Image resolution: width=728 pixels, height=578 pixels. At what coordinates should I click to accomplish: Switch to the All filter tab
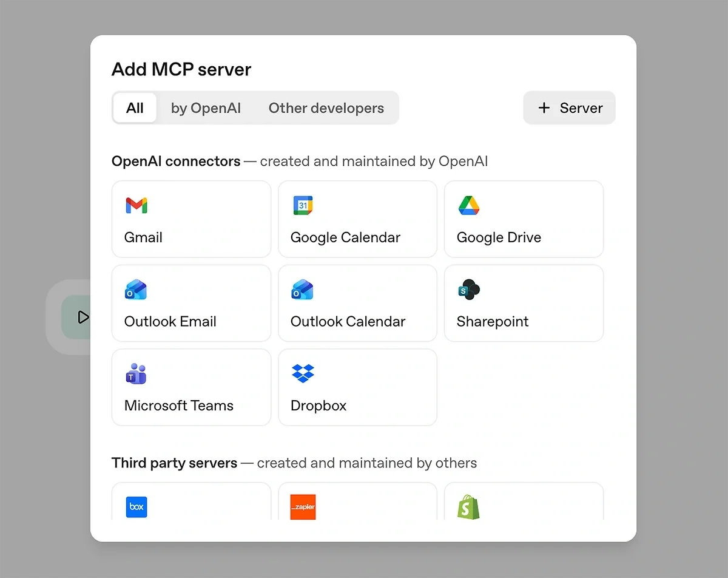(x=135, y=107)
